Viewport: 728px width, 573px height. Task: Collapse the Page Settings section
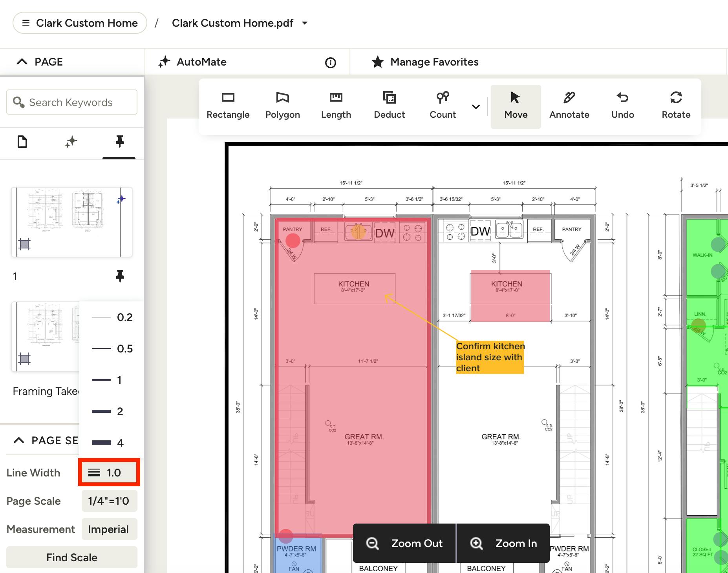(x=19, y=440)
